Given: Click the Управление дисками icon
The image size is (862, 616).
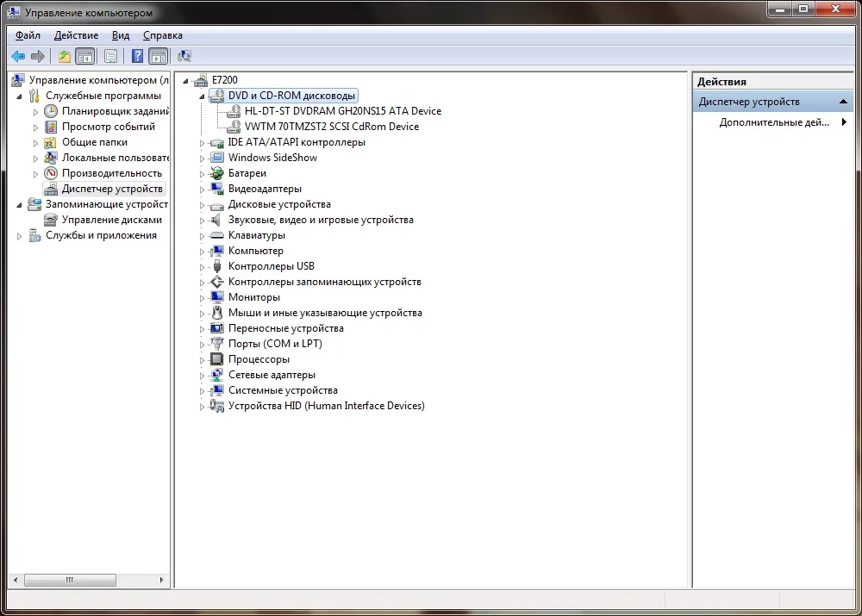Looking at the screenshot, I should click(x=51, y=220).
